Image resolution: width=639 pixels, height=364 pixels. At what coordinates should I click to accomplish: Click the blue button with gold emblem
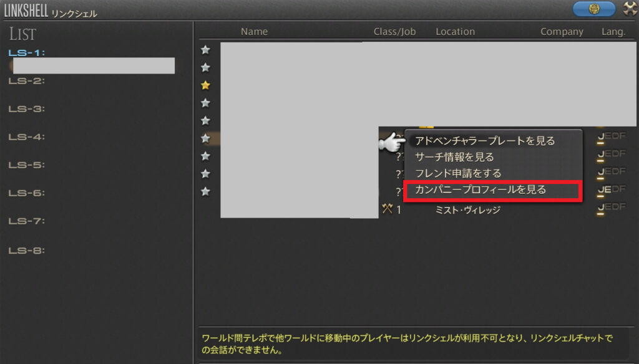pyautogui.click(x=594, y=9)
